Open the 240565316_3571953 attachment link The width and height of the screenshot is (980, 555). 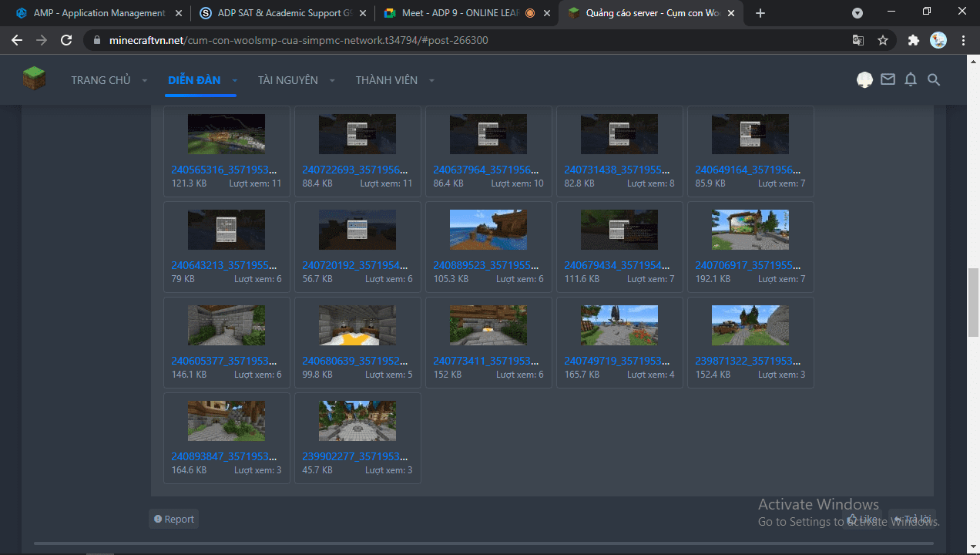(224, 170)
